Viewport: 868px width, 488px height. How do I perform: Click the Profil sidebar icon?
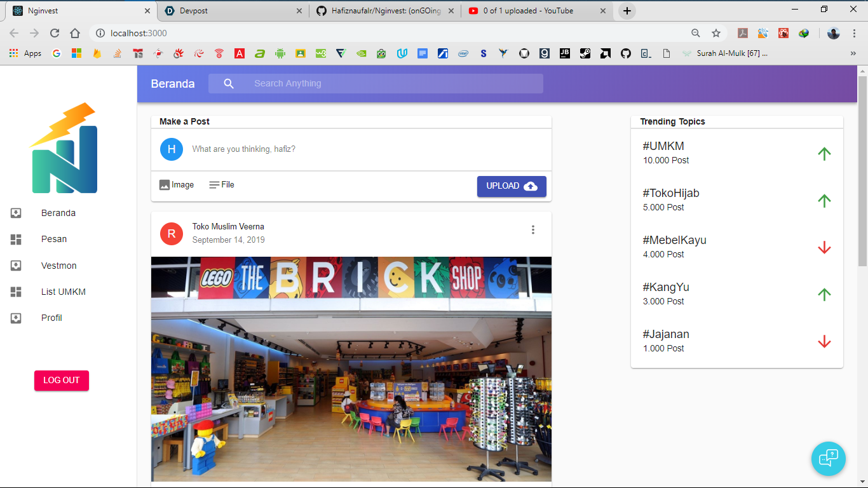(16, 318)
